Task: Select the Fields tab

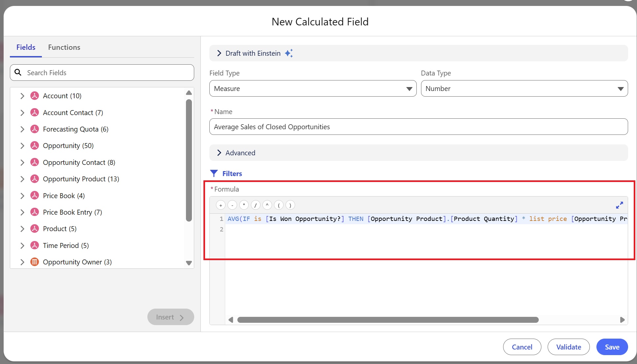Action: [26, 47]
